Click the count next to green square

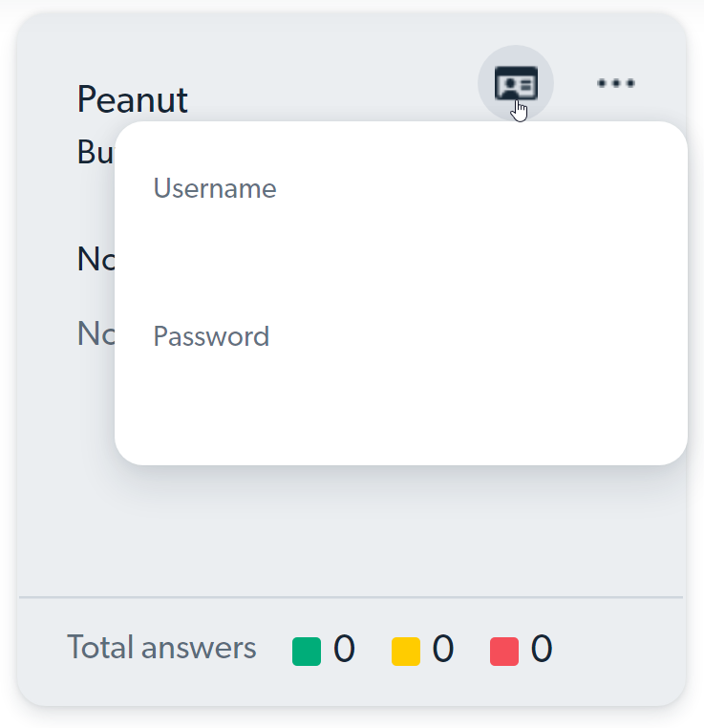point(344,648)
